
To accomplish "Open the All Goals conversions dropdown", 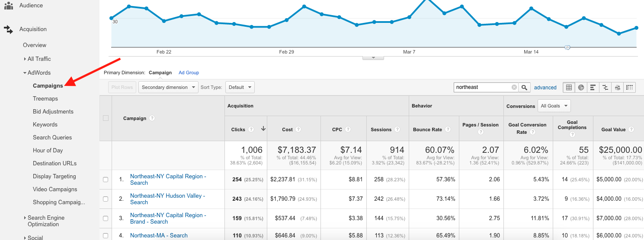I will pos(554,106).
